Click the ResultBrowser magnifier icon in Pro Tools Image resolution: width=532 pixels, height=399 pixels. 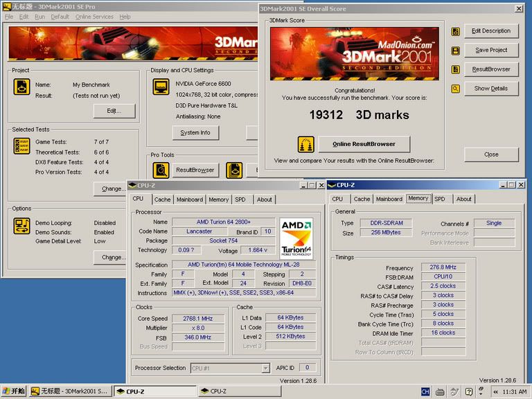(x=161, y=170)
